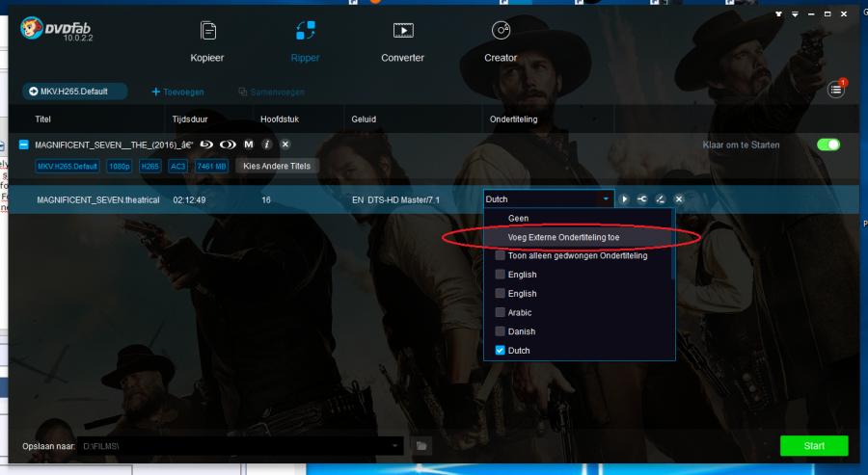Check the Arabic subtitle

[500, 312]
